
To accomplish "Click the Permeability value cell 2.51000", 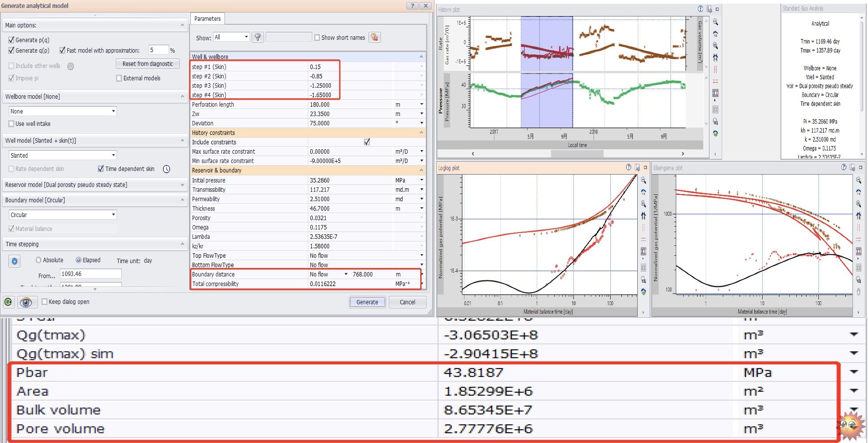I will (350, 199).
